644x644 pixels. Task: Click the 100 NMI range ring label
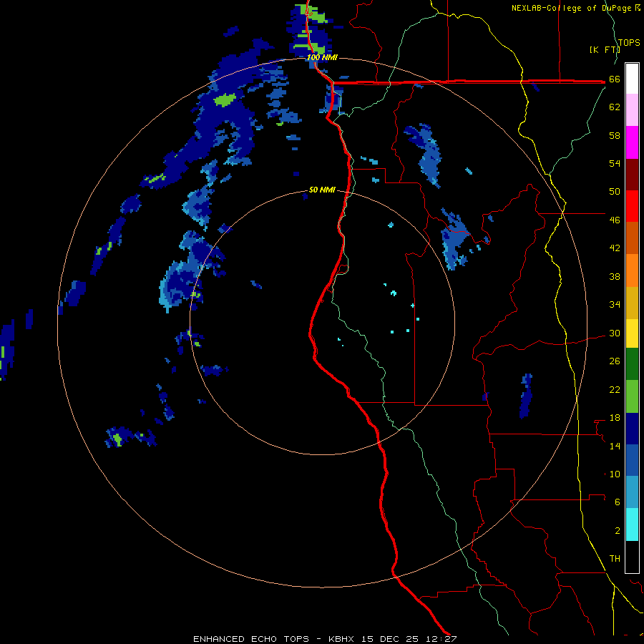tap(322, 57)
